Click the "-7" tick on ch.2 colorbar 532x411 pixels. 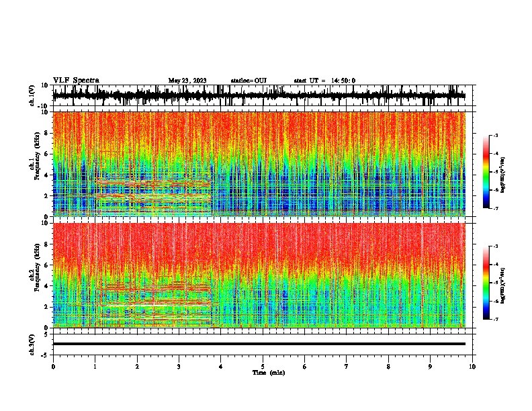[495, 319]
